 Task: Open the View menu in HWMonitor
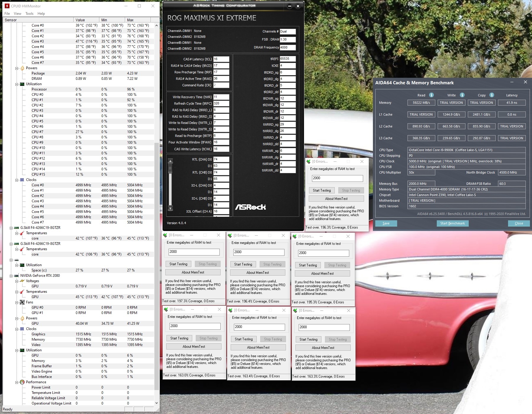[x=17, y=14]
